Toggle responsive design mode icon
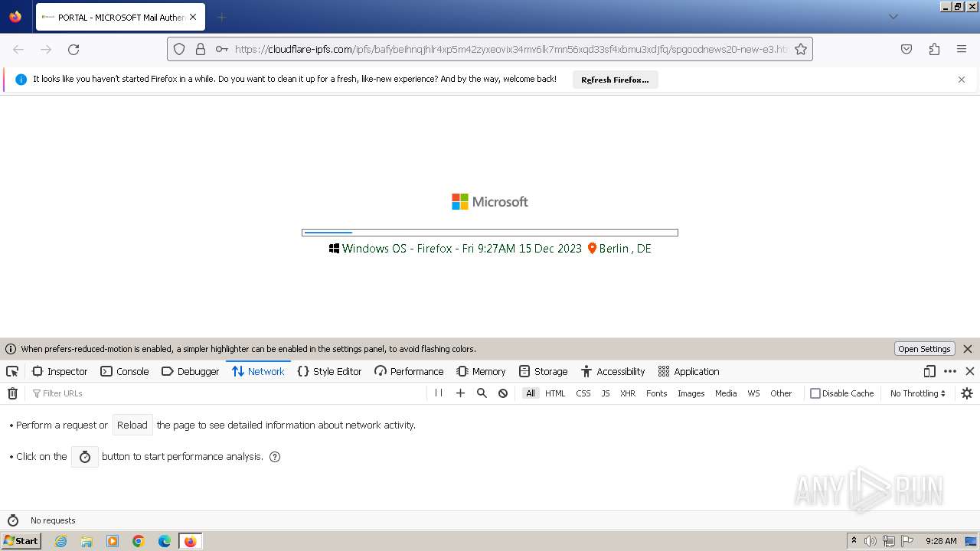This screenshot has width=980, height=551. coord(929,371)
